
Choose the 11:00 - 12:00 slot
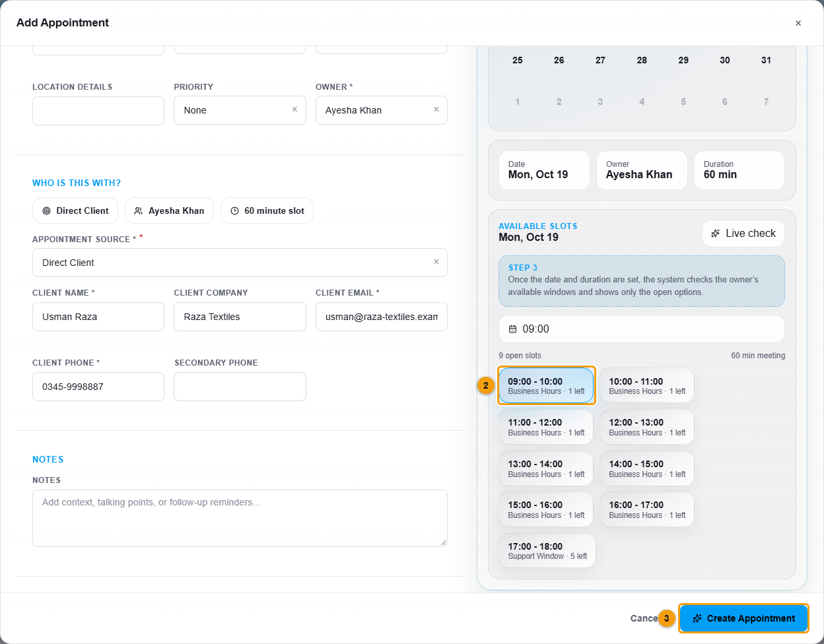point(546,427)
